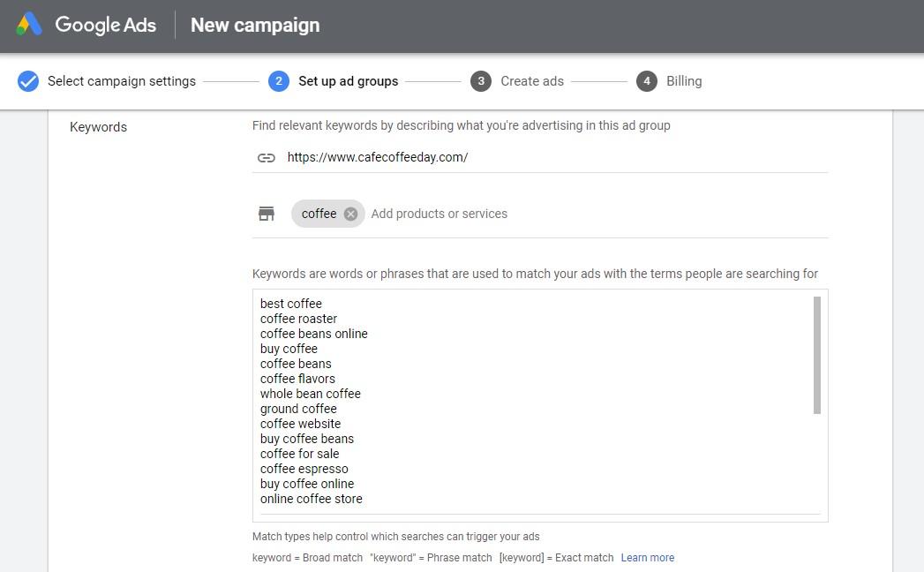The height and width of the screenshot is (572, 924).
Task: Click the keyword 'buy coffee beans'
Action: click(x=307, y=439)
